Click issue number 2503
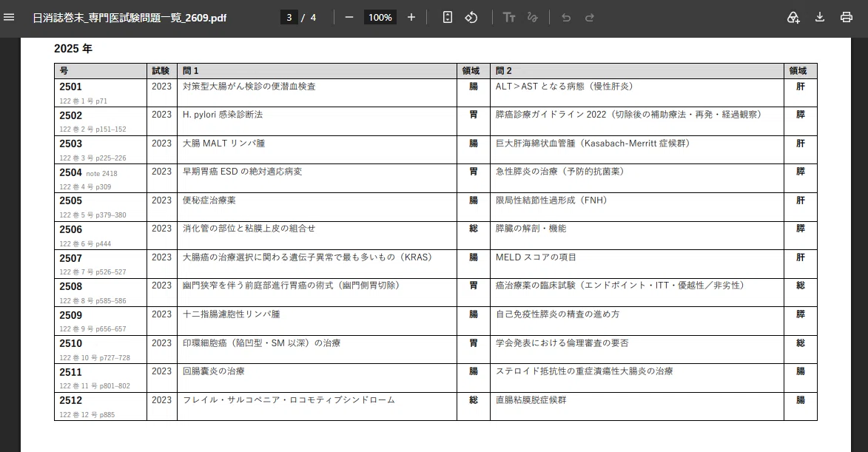868x452 pixels. [x=71, y=144]
